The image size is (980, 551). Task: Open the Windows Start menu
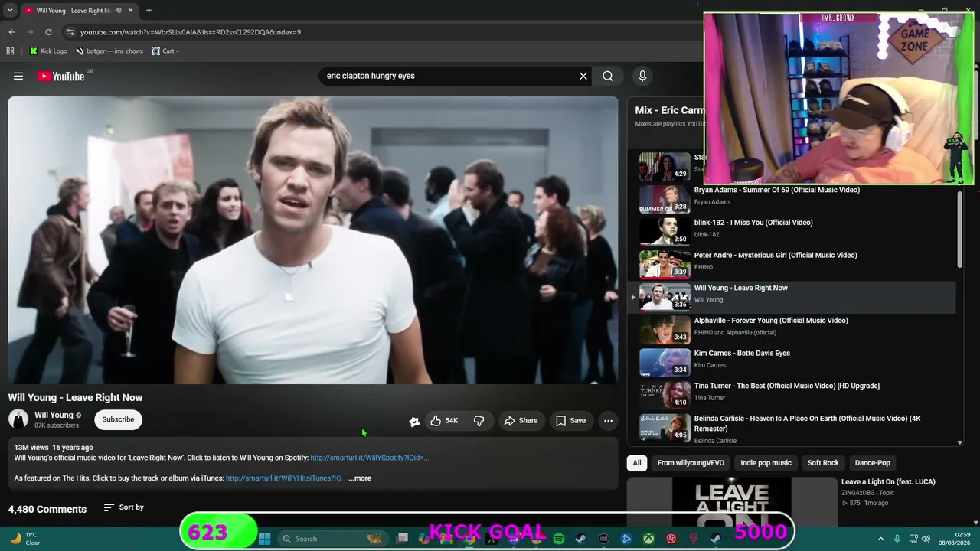[x=264, y=539]
